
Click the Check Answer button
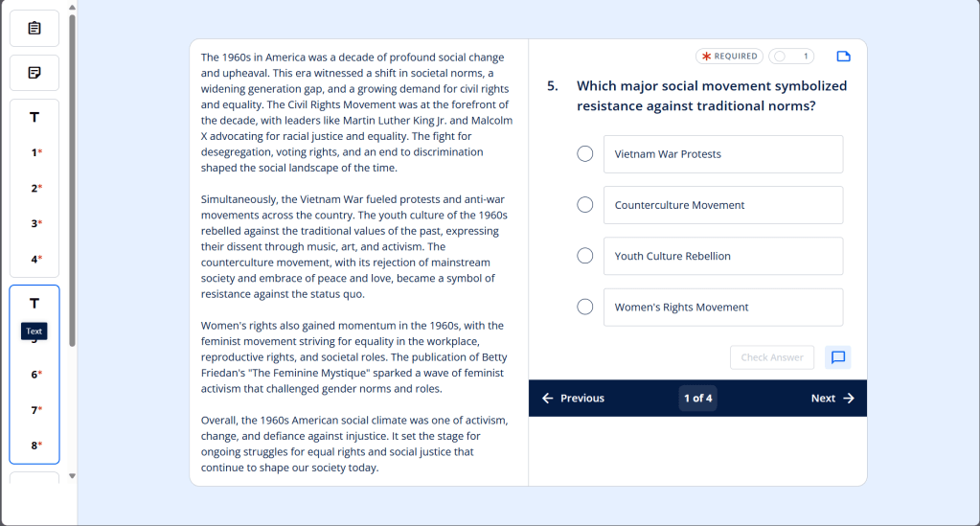pos(771,357)
